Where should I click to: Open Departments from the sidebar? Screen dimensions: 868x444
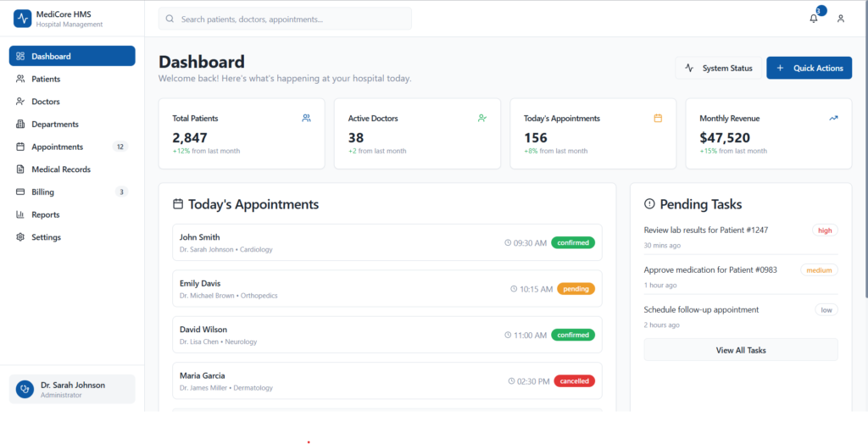tap(55, 125)
